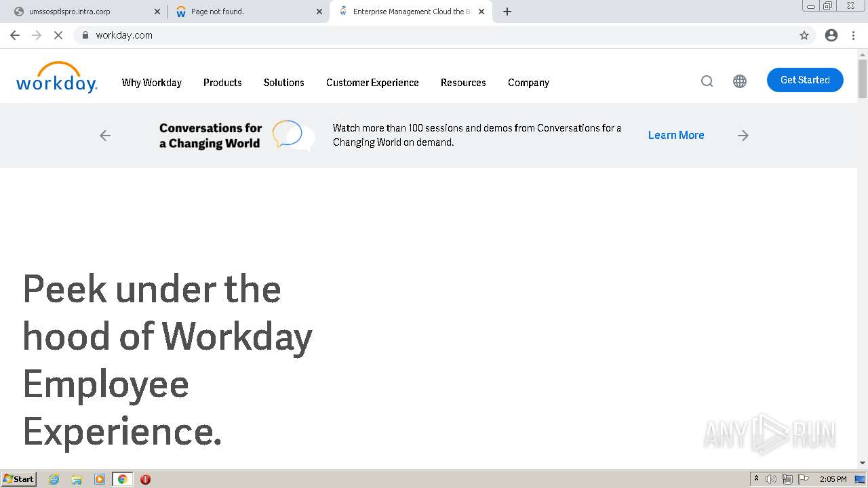
Task: Follow the Learn More link
Action: tap(676, 135)
